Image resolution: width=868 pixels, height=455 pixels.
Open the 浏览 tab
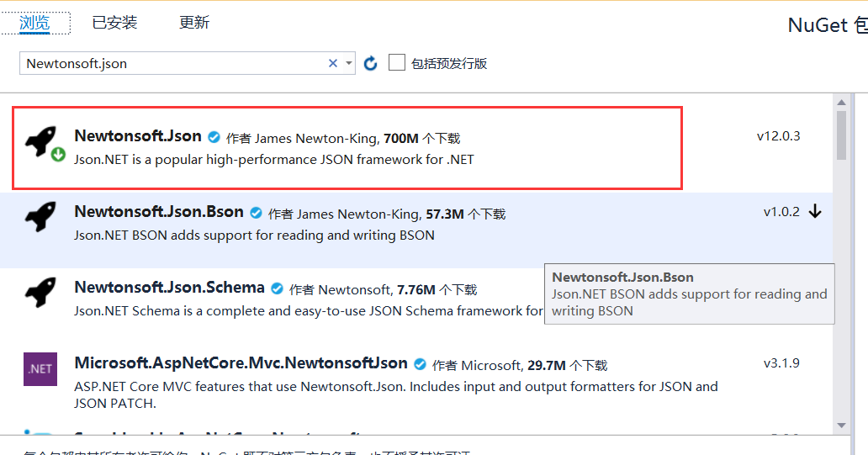click(x=34, y=23)
